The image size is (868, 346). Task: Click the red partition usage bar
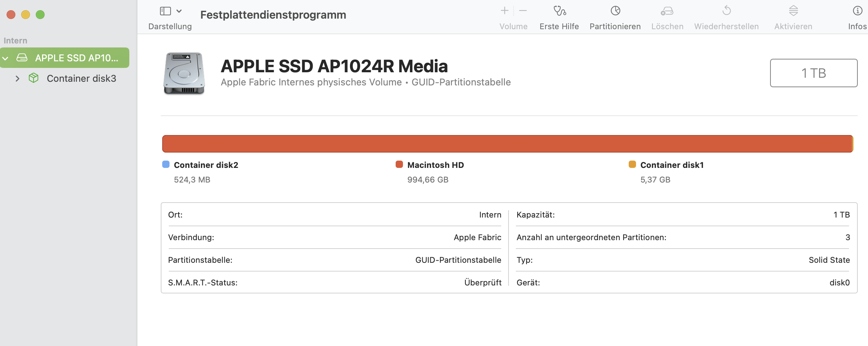[x=507, y=144]
